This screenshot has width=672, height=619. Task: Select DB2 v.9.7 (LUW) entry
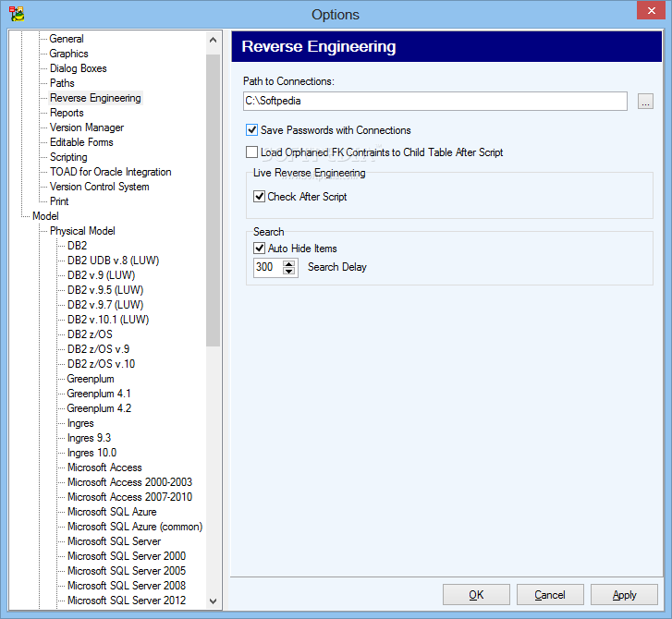click(105, 305)
